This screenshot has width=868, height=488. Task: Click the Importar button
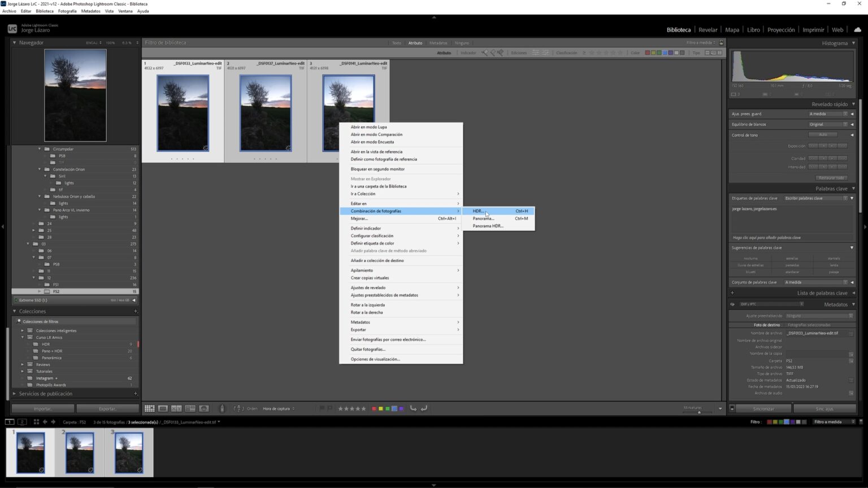tap(44, 408)
